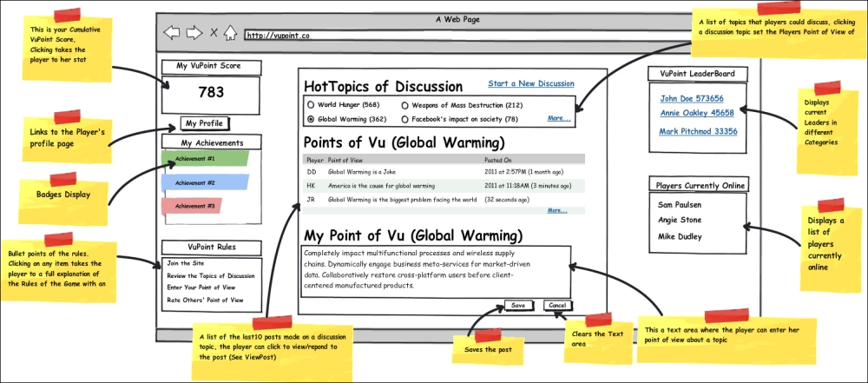Click the HK player cell
868x383 pixels.
pos(311,186)
